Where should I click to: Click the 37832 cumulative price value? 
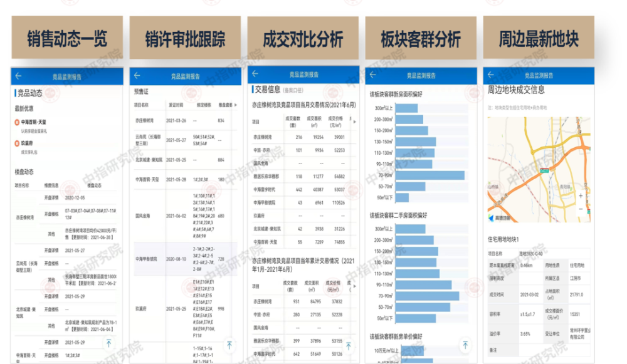click(337, 302)
